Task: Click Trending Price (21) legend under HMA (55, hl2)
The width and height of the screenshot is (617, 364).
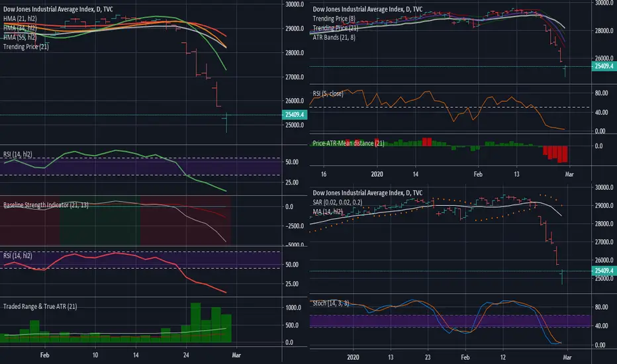Action: click(26, 47)
